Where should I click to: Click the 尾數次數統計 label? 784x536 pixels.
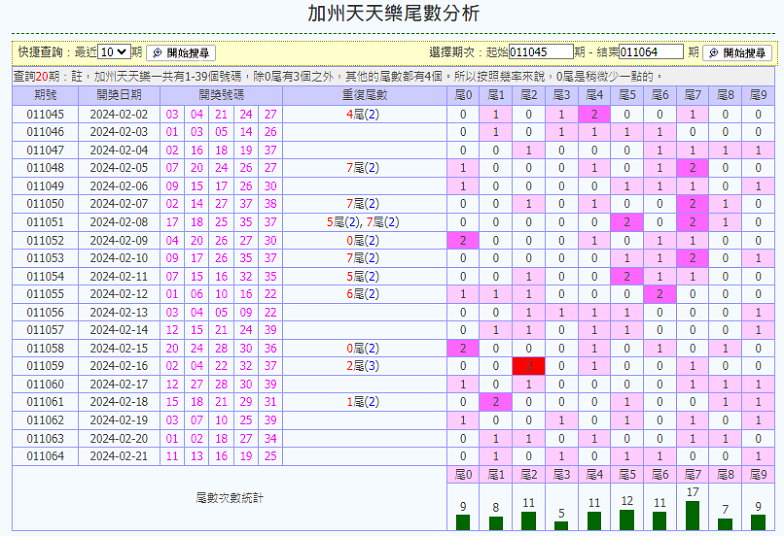[229, 498]
